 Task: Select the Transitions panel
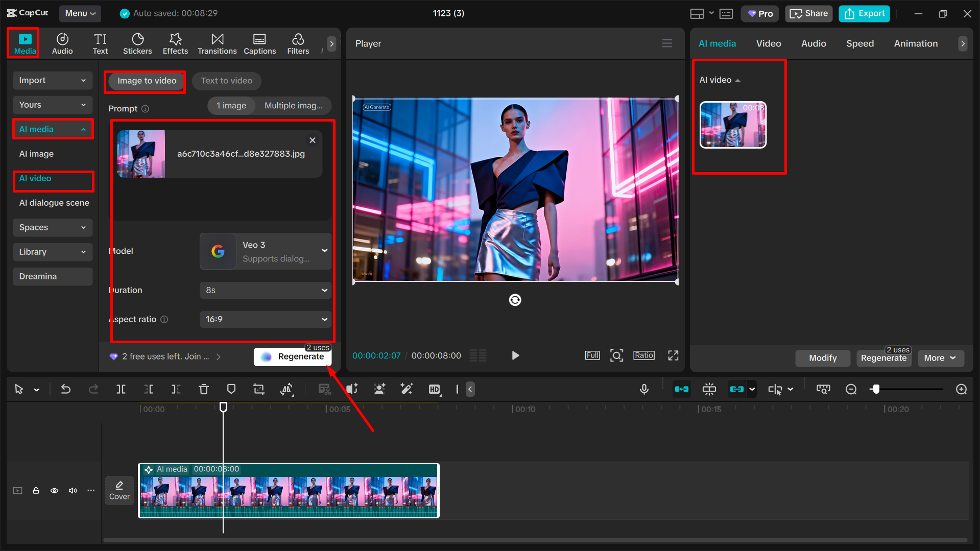(x=217, y=43)
